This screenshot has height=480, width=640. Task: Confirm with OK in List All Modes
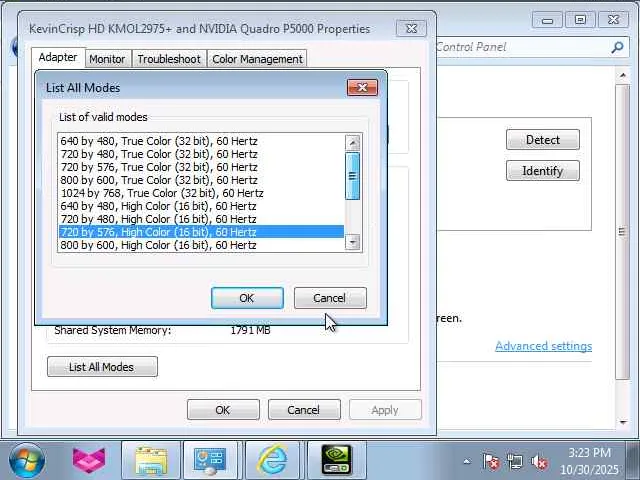(x=247, y=298)
